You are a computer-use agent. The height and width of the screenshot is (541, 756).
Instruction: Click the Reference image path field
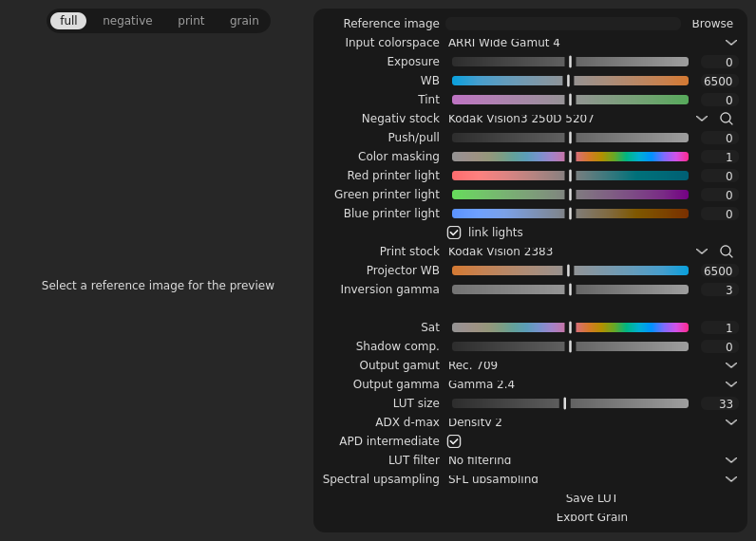coord(563,24)
